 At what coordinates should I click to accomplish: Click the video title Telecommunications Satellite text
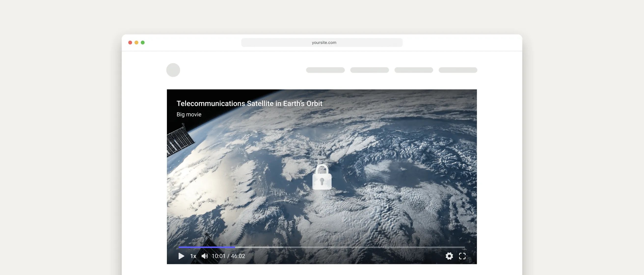[249, 104]
